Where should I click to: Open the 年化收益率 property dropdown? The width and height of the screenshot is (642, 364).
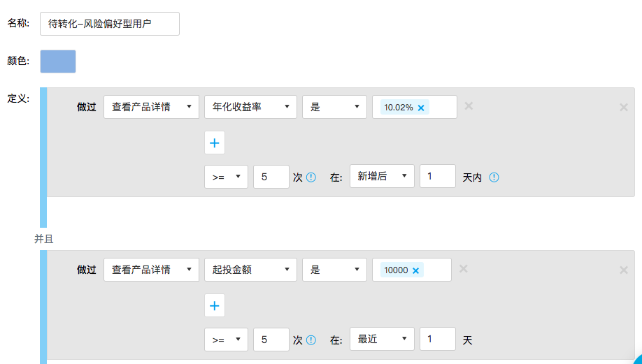coord(250,107)
